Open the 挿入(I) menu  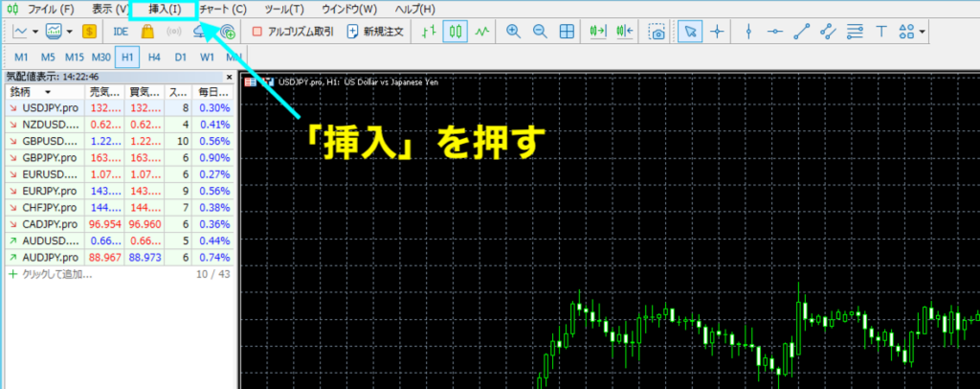[164, 9]
